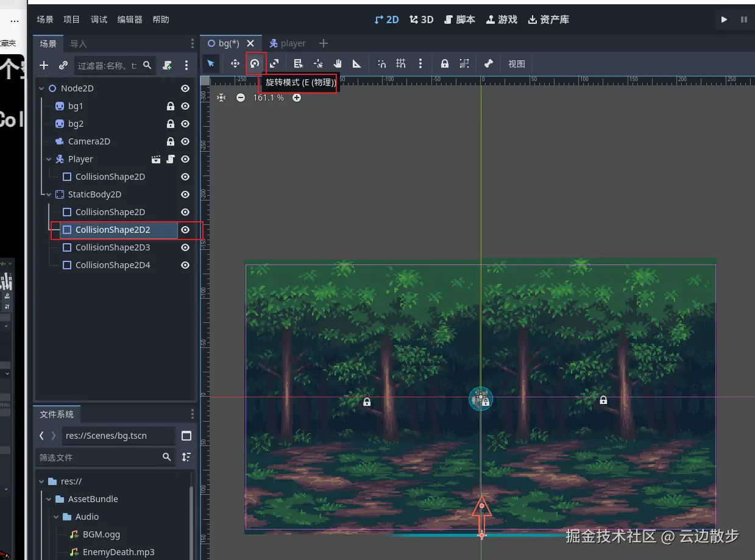Open the 编辑器 menu
This screenshot has width=755, height=560.
tap(130, 19)
